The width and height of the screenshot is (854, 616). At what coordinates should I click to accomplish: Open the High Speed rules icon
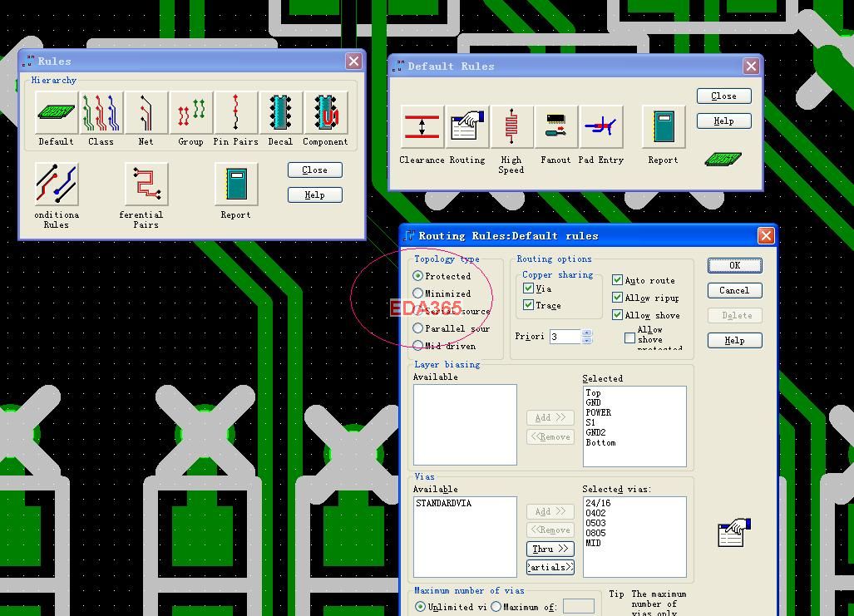click(511, 127)
